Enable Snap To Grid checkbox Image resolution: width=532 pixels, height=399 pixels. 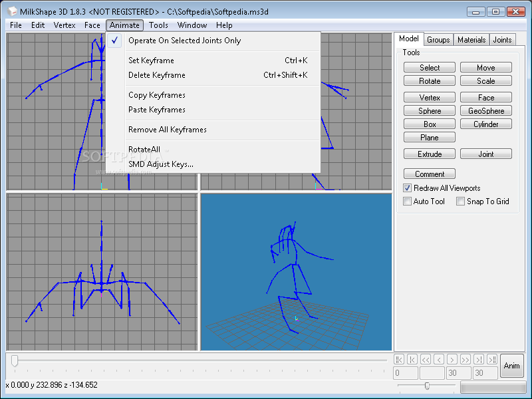(x=460, y=201)
